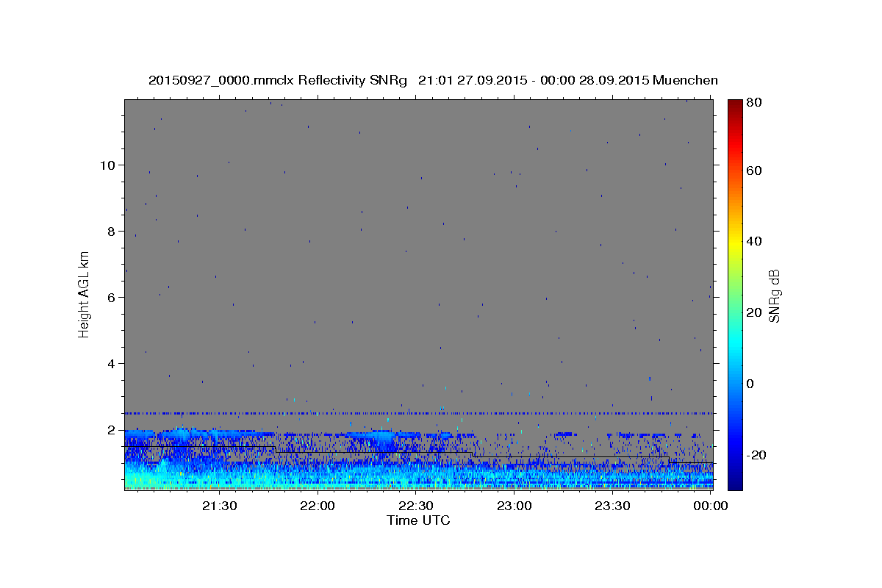
Task: Click the height axis label '6'
Action: tap(111, 297)
